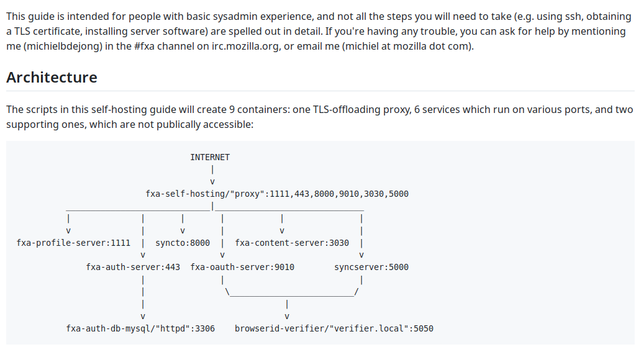644x352 pixels.
Task: Select fxa-auth-server:443 in the diagram
Action: click(133, 268)
